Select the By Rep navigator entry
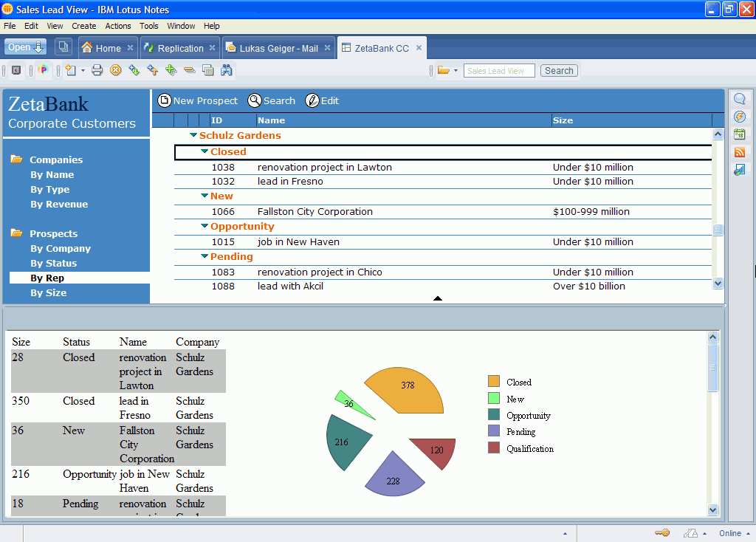The height and width of the screenshot is (542, 756). click(80, 278)
